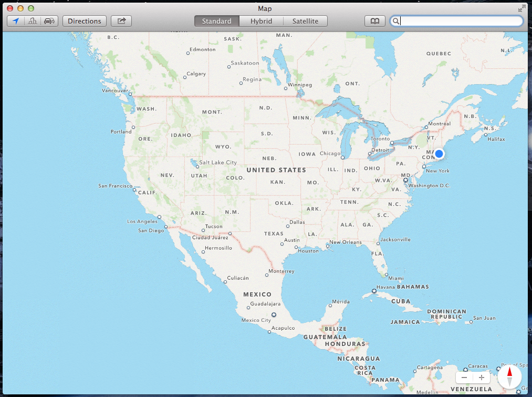Click the full-screen expand icon top right
532x397 pixels.
click(523, 8)
